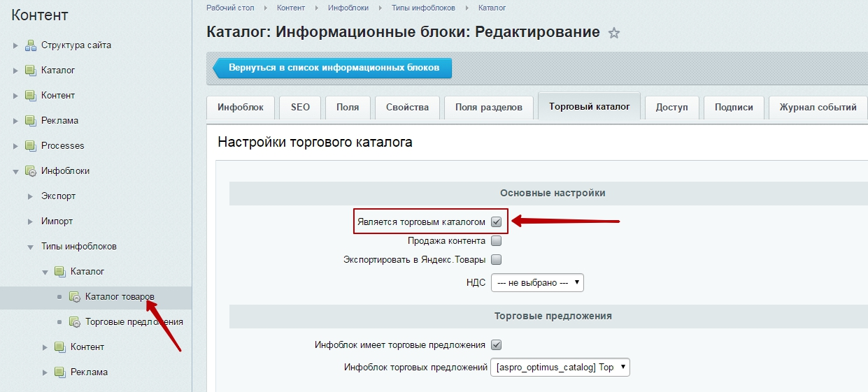Screen dimensions: 868x392
Task: Click the Каталог товаров infoblock icon
Action: pyautogui.click(x=74, y=297)
